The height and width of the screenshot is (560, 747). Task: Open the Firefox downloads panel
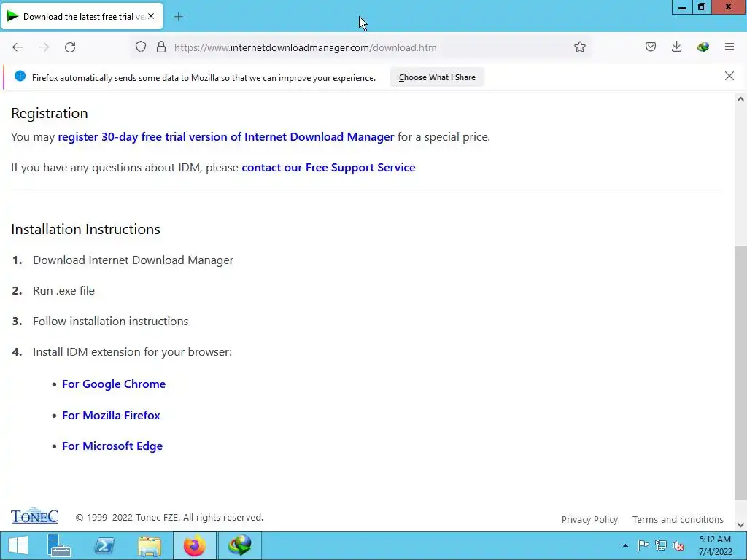(676, 47)
